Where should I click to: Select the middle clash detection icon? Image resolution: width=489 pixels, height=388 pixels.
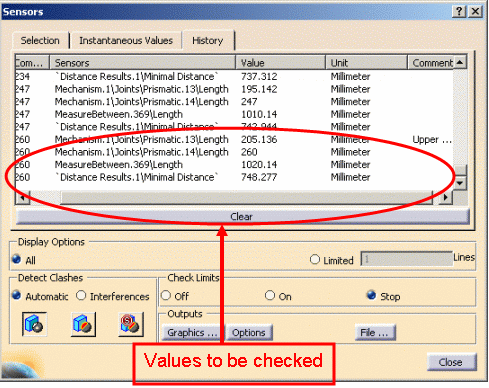83,324
